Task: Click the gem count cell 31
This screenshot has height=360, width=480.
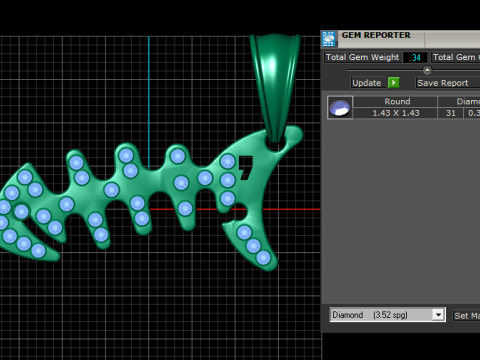Action: point(451,113)
